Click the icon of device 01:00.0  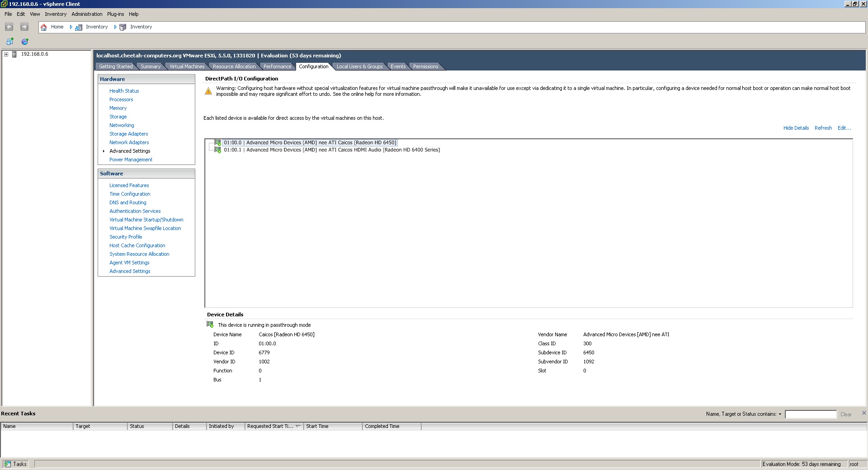coord(218,143)
